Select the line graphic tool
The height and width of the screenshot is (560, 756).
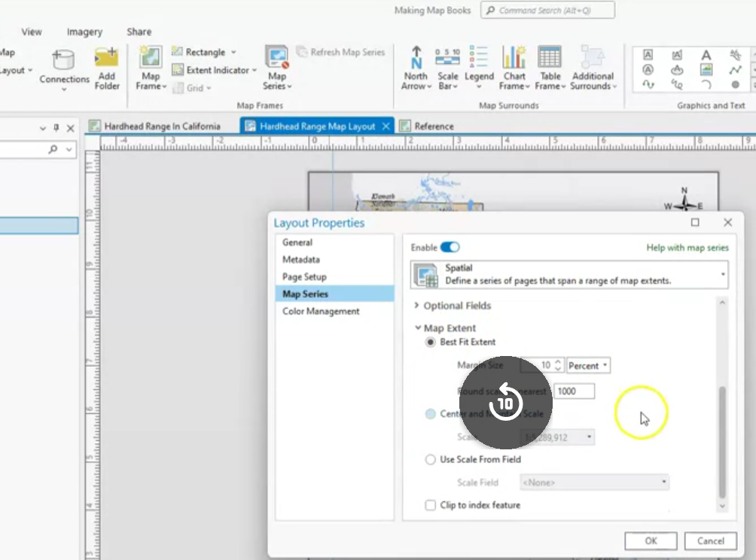point(735,70)
